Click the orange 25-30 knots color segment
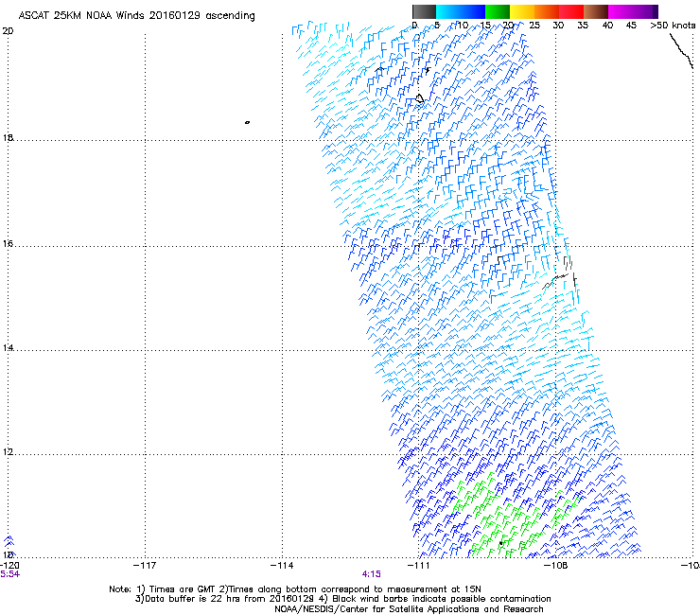700x615 pixels. pos(547,11)
